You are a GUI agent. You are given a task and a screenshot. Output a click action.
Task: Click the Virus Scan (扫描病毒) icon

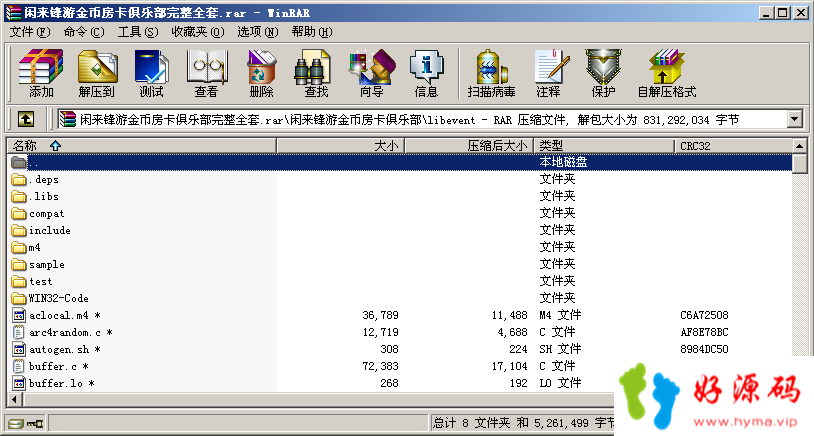[491, 73]
